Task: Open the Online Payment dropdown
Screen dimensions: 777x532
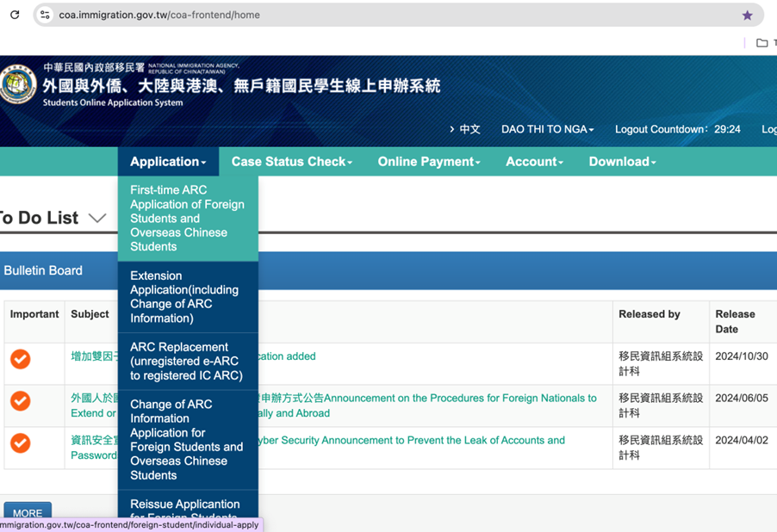Action: tap(429, 162)
